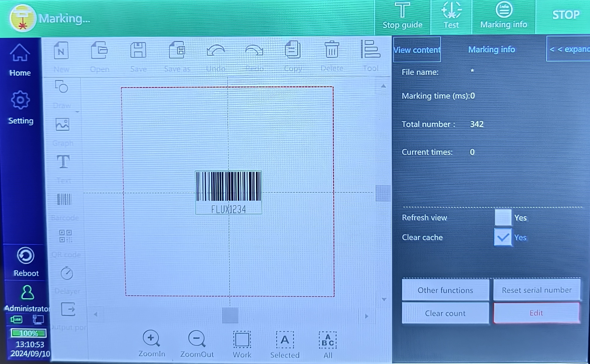Click the ZoomOut magnifier
This screenshot has width=590, height=364.
(197, 339)
